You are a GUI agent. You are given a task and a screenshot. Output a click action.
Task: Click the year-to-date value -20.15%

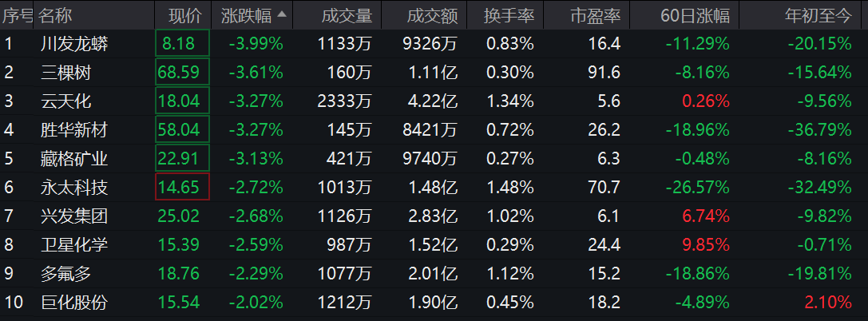820,44
